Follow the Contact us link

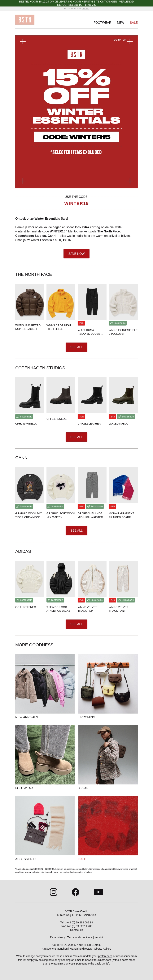[76, 930]
